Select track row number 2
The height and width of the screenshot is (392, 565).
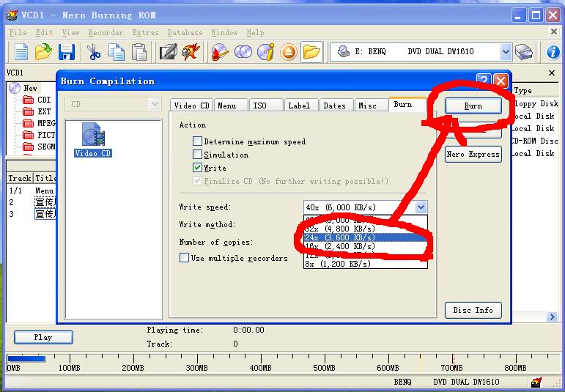click(x=32, y=202)
